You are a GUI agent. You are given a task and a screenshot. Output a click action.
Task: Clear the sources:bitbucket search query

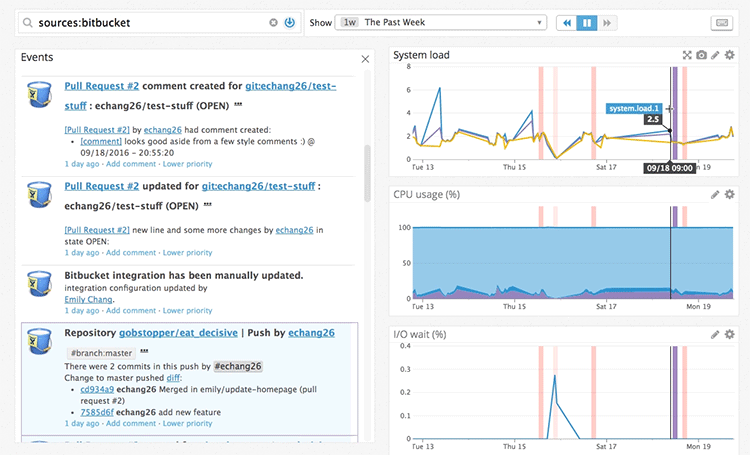point(273,22)
